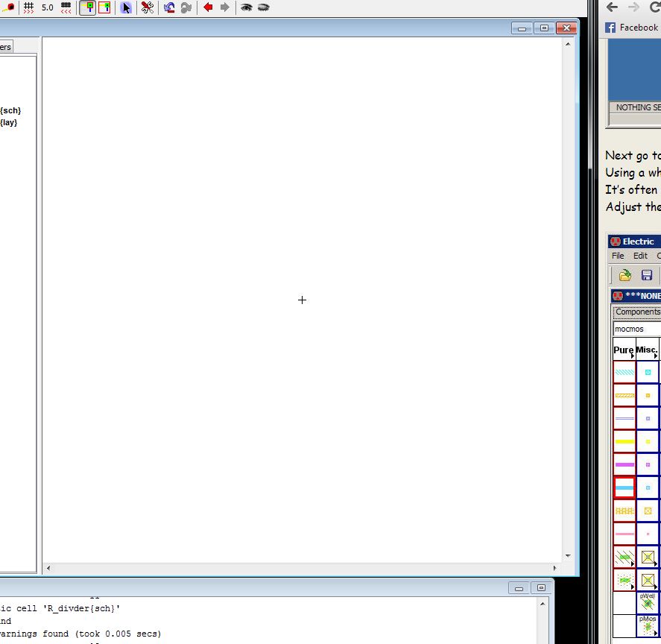Image resolution: width=661 pixels, height=644 pixels.
Task: Click horizontal scrollbar left arrow
Action: click(x=48, y=568)
